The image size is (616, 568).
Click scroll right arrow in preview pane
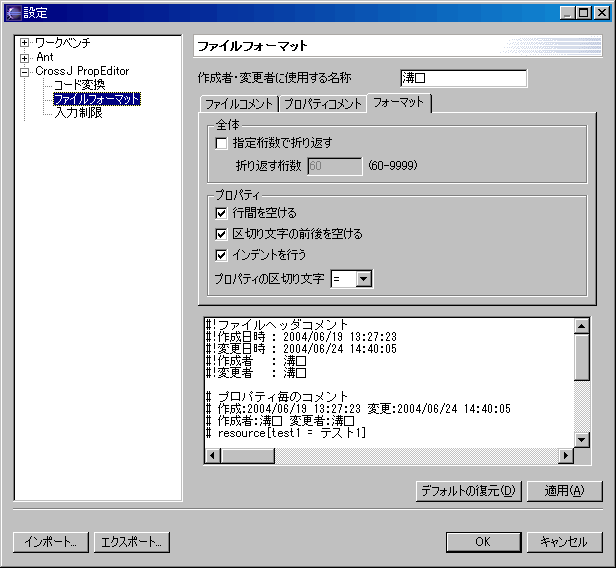coord(566,456)
